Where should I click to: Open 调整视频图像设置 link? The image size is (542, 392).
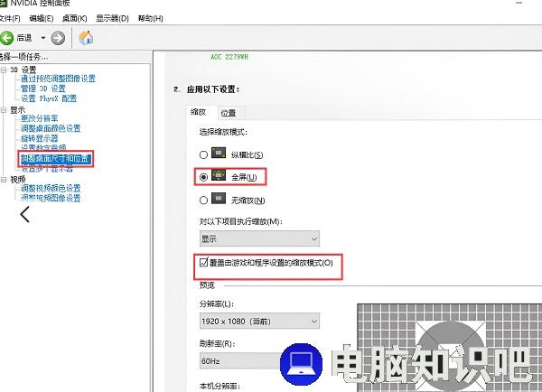click(51, 199)
